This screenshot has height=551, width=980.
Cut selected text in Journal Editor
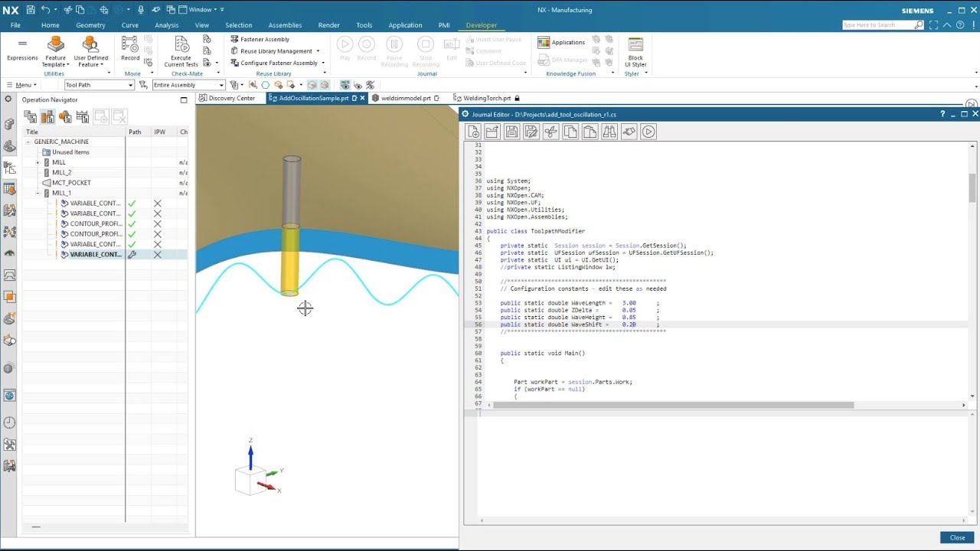pyautogui.click(x=551, y=132)
